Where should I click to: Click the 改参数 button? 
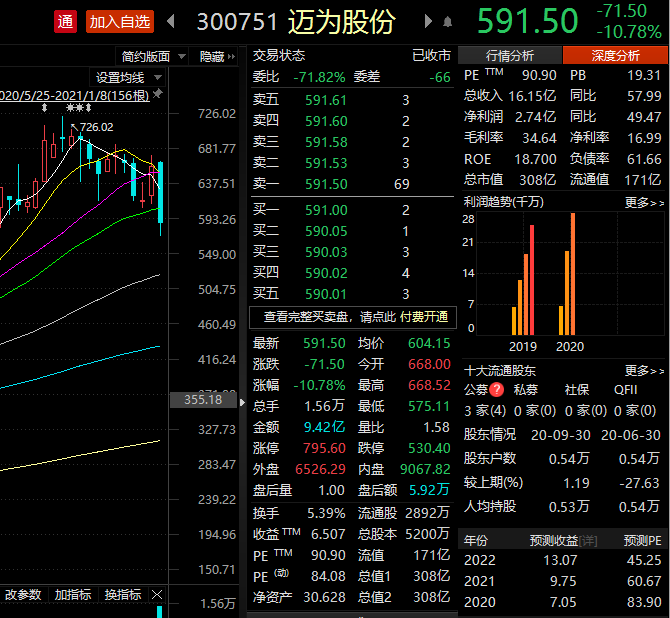coord(23,594)
